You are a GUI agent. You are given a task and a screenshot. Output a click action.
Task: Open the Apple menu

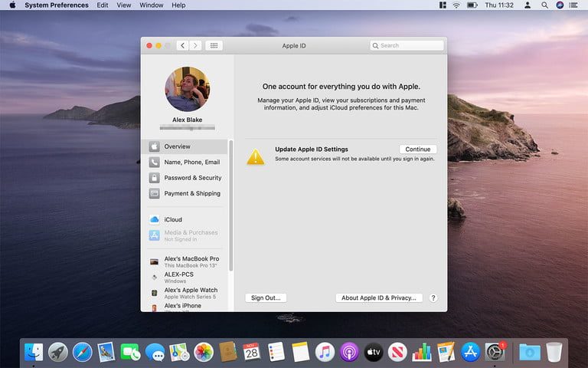point(12,5)
